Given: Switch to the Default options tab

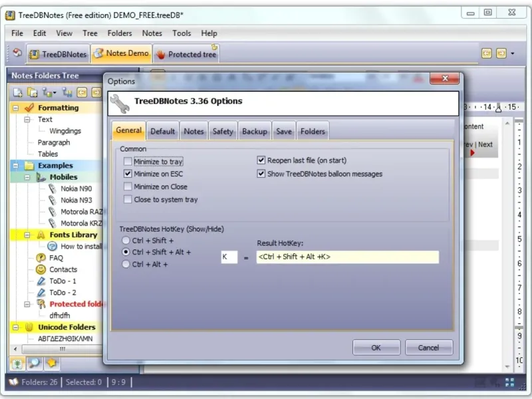Looking at the screenshot, I should (162, 131).
